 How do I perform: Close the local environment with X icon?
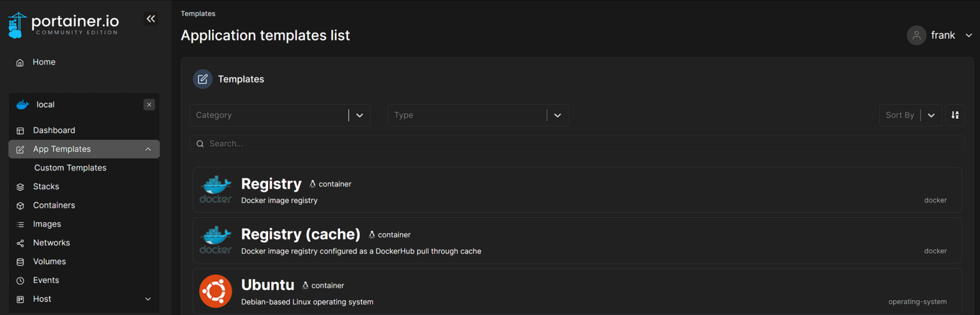point(149,105)
